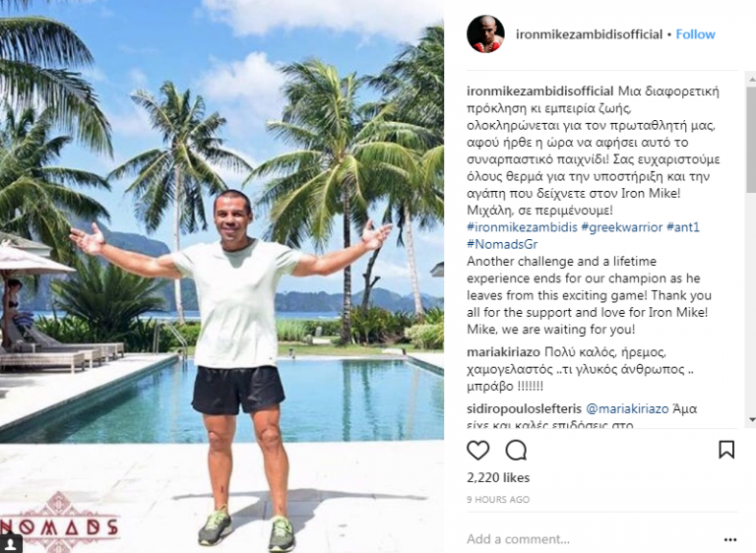The image size is (756, 553).
Task: Open the three-dot more options menu
Action: pyautogui.click(x=729, y=539)
